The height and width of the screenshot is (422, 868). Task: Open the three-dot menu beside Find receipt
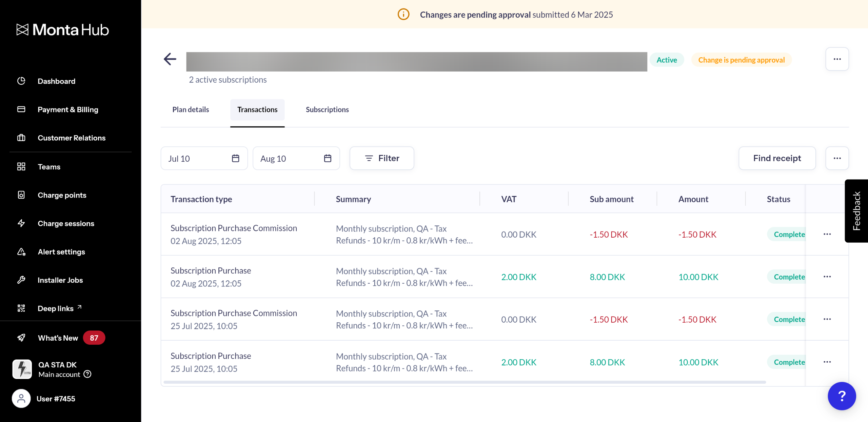(x=837, y=158)
